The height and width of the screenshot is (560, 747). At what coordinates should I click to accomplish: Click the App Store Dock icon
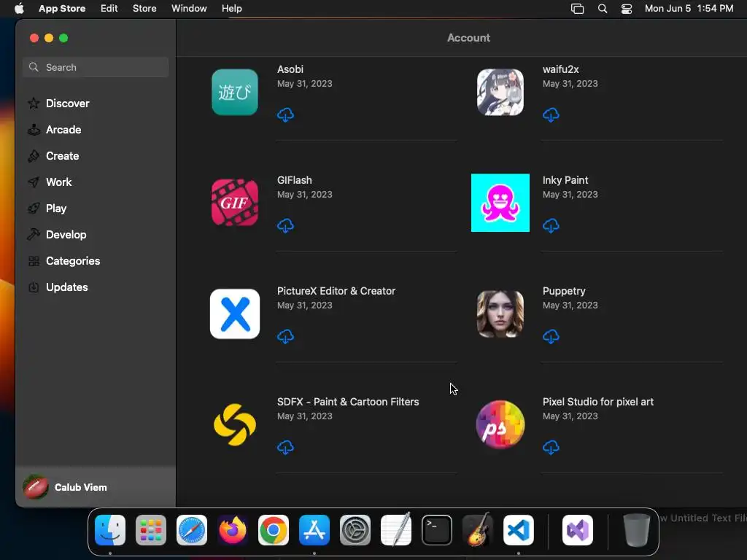pos(314,530)
